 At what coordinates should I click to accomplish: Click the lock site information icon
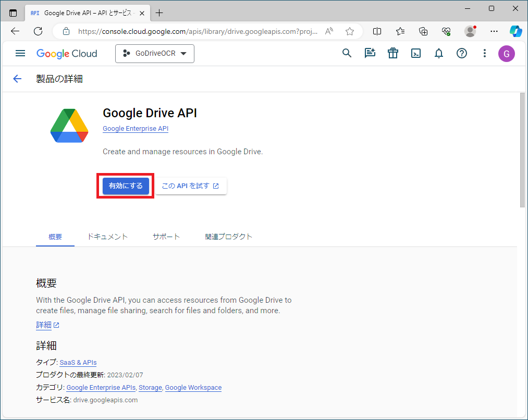tap(66, 31)
